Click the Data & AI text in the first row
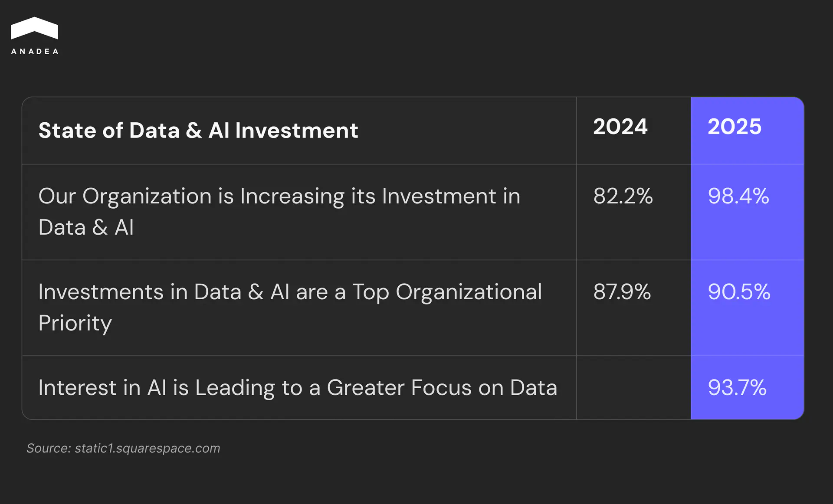 (x=86, y=228)
